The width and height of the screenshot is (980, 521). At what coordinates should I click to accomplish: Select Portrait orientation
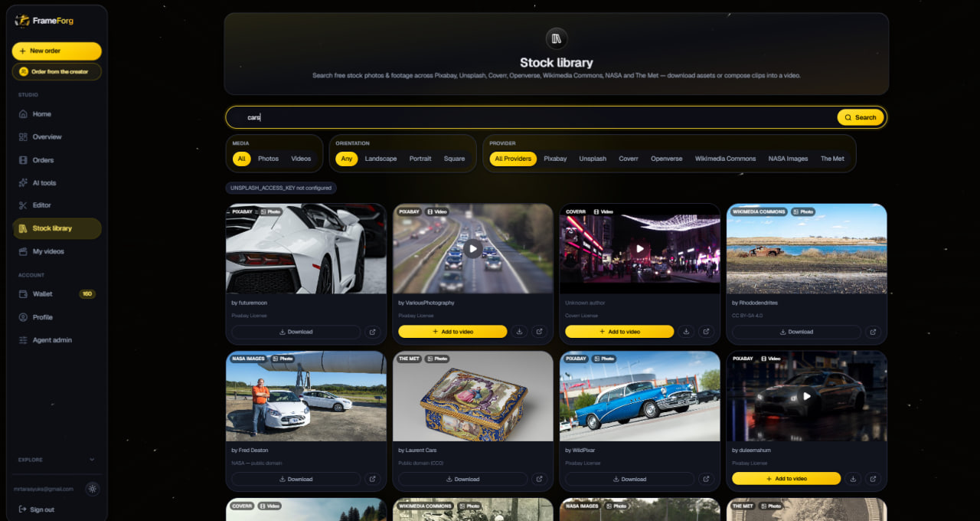pos(420,159)
